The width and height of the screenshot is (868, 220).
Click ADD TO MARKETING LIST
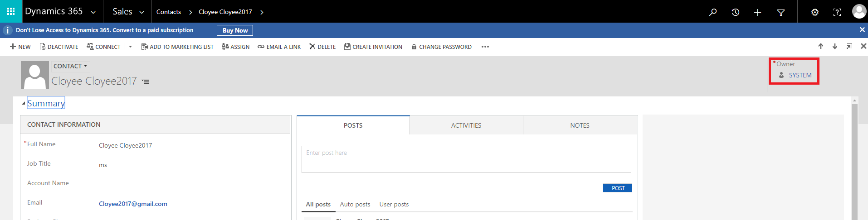(x=177, y=47)
